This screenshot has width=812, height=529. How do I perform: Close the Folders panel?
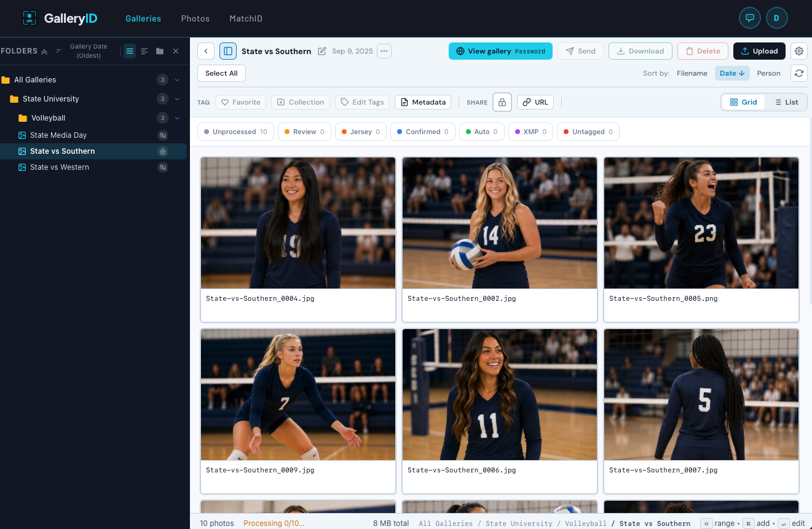(176, 51)
